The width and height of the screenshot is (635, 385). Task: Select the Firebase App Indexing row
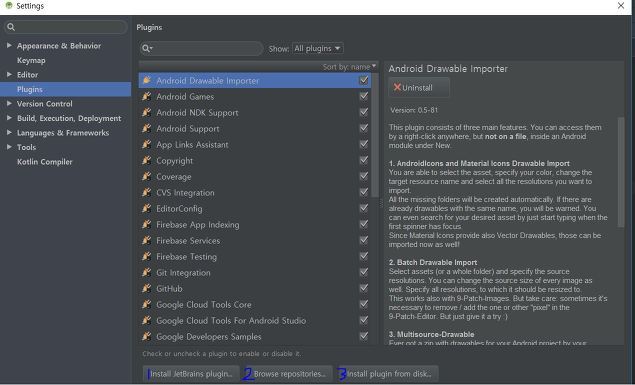(255, 225)
